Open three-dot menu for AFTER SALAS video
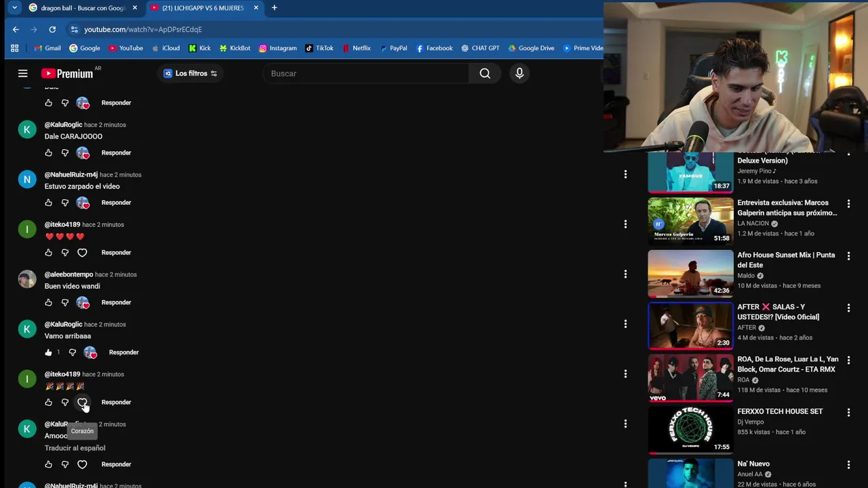Image resolution: width=868 pixels, height=488 pixels. (848, 308)
